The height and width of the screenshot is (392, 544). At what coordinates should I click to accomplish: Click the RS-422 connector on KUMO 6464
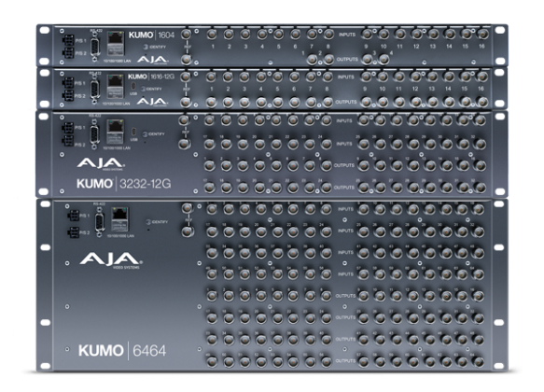(x=99, y=221)
